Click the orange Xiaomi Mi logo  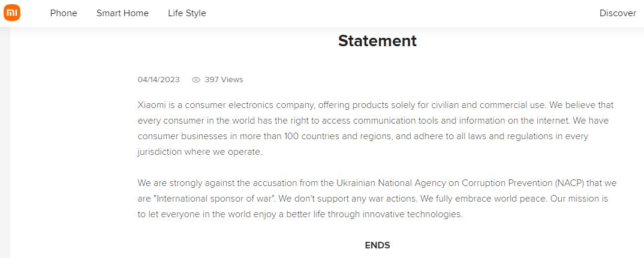(x=12, y=13)
